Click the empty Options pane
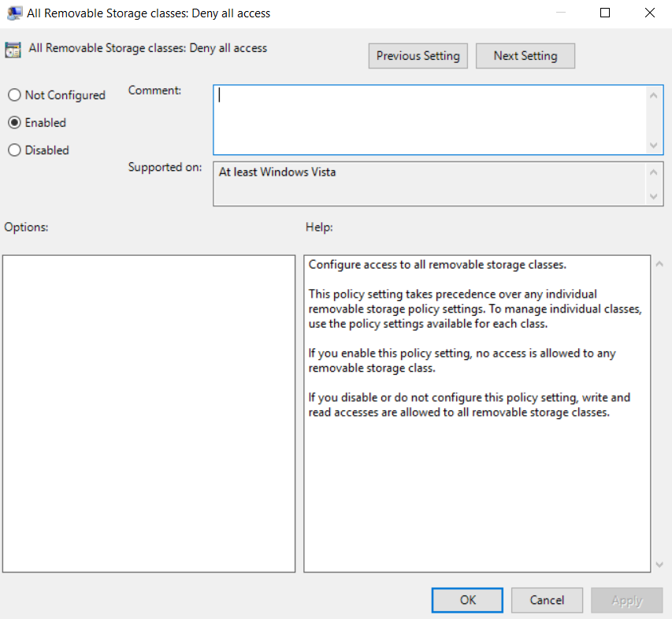Viewport: 672px width, 619px height. (x=149, y=413)
